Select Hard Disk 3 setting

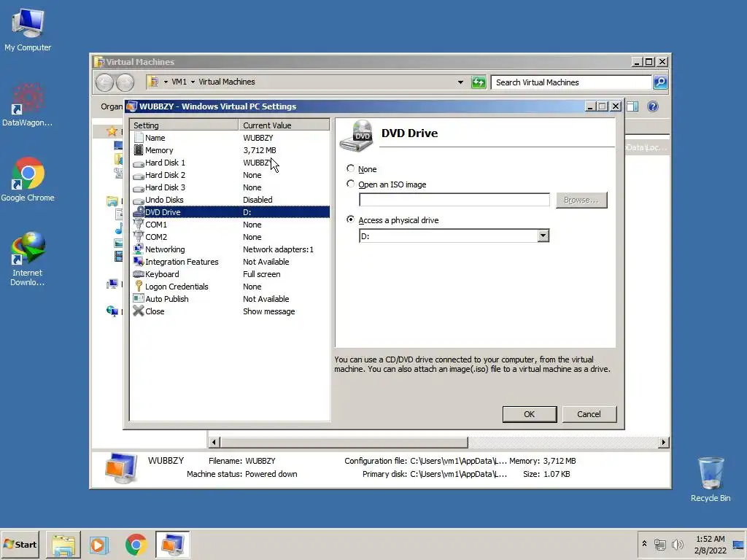(230, 187)
